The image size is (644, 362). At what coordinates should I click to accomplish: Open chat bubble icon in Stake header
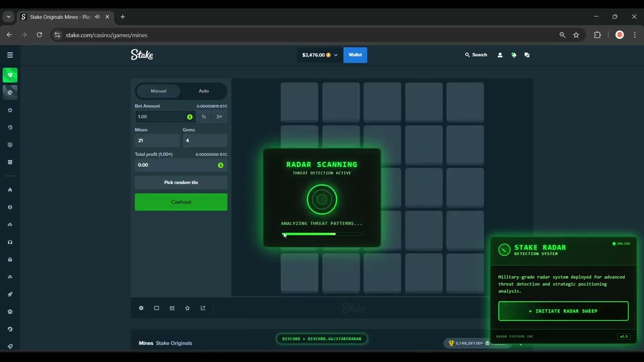click(527, 55)
